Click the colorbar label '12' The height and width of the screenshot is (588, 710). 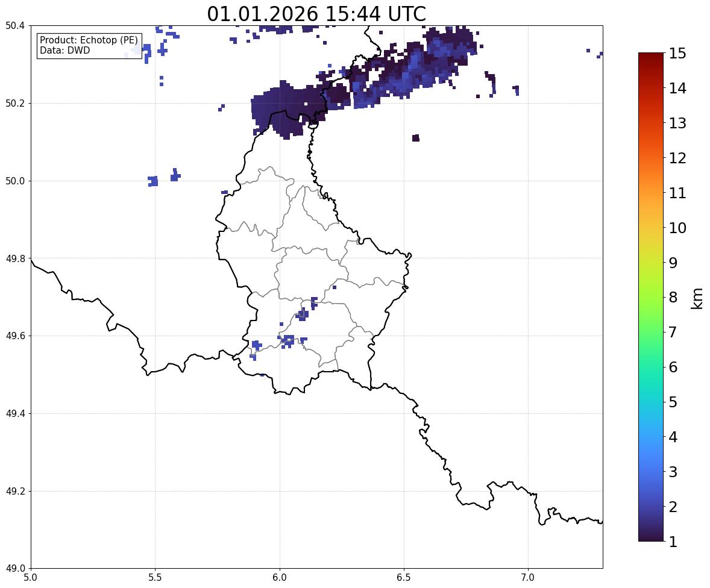click(677, 158)
